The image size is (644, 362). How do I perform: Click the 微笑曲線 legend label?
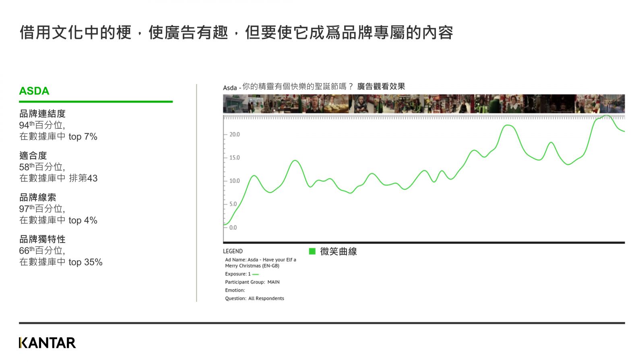click(x=339, y=251)
